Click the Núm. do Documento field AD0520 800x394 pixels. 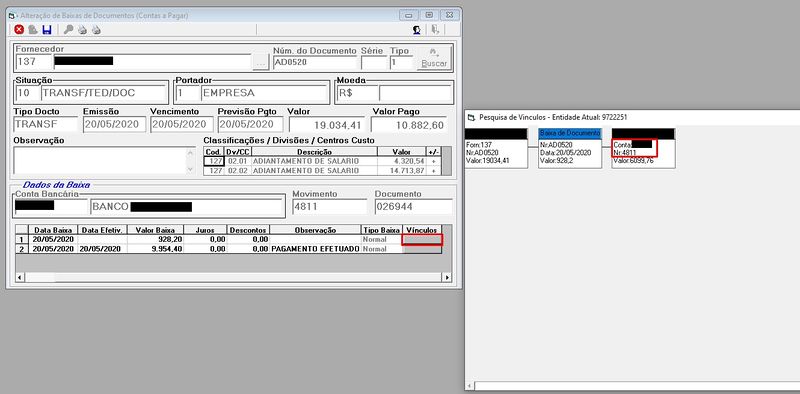(x=314, y=62)
